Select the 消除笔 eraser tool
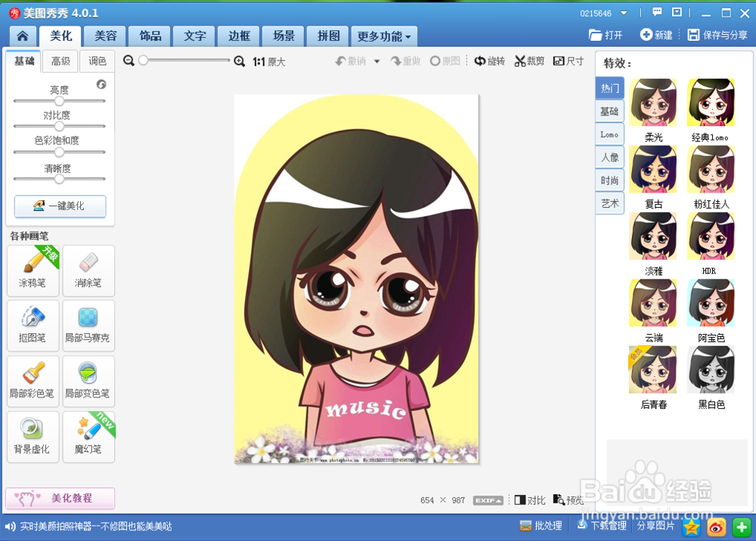 [88, 270]
